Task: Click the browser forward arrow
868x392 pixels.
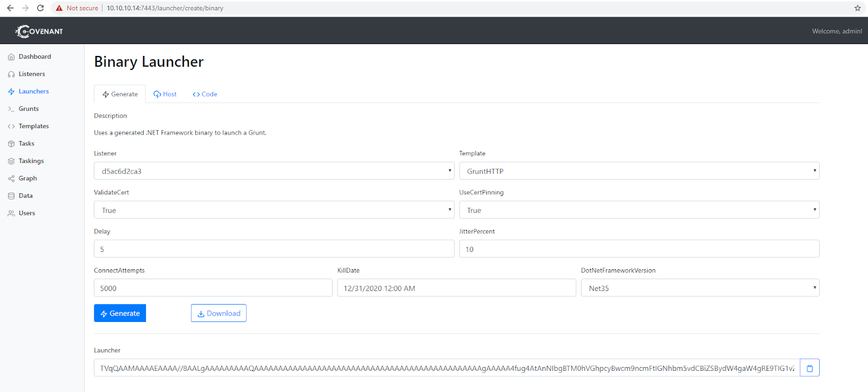Action: [25, 8]
